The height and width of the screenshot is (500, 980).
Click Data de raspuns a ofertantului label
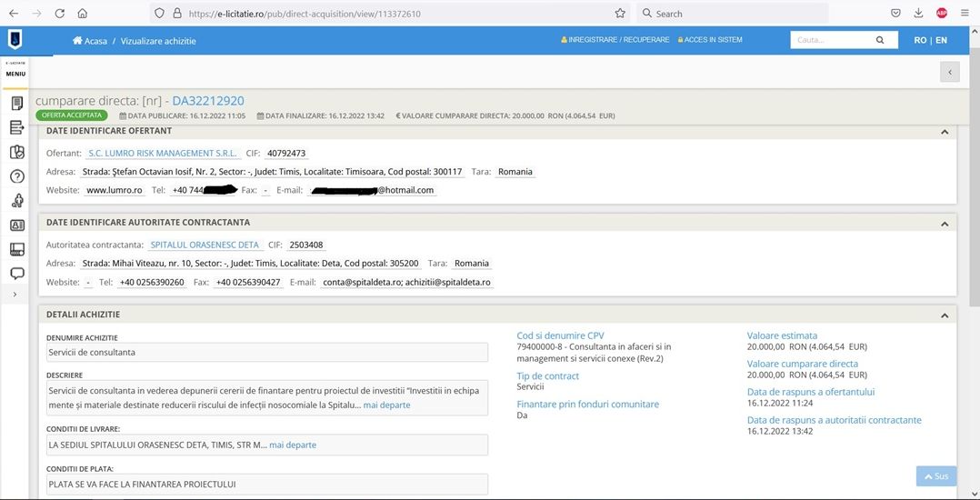[x=811, y=392]
